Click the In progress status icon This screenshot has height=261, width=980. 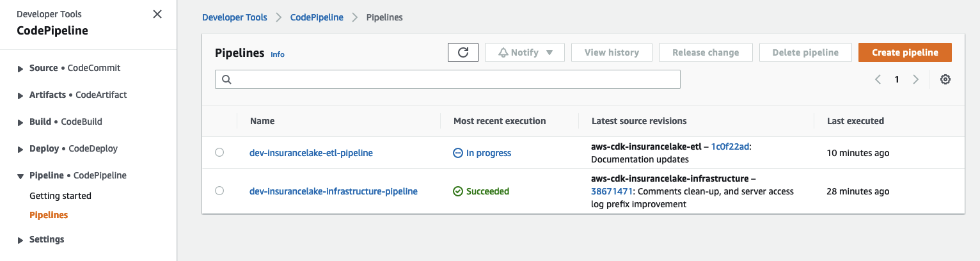(457, 153)
